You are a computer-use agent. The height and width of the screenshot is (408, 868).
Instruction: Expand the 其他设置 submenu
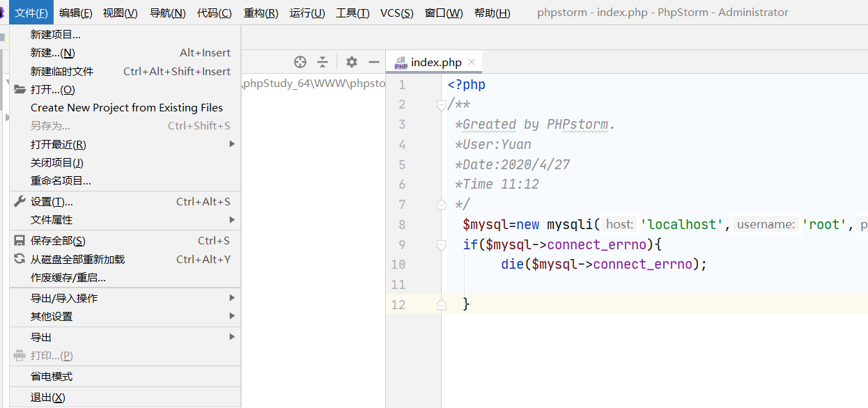click(x=125, y=316)
